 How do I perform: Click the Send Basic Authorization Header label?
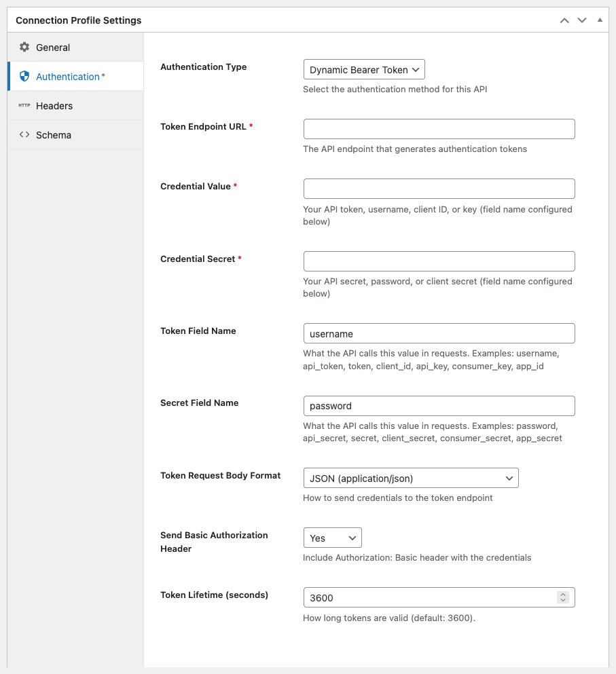pos(214,542)
